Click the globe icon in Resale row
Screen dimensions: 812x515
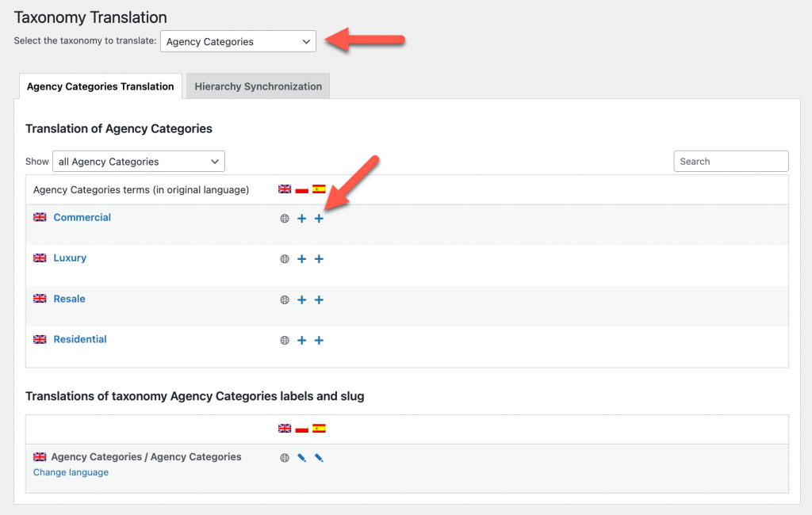(285, 299)
